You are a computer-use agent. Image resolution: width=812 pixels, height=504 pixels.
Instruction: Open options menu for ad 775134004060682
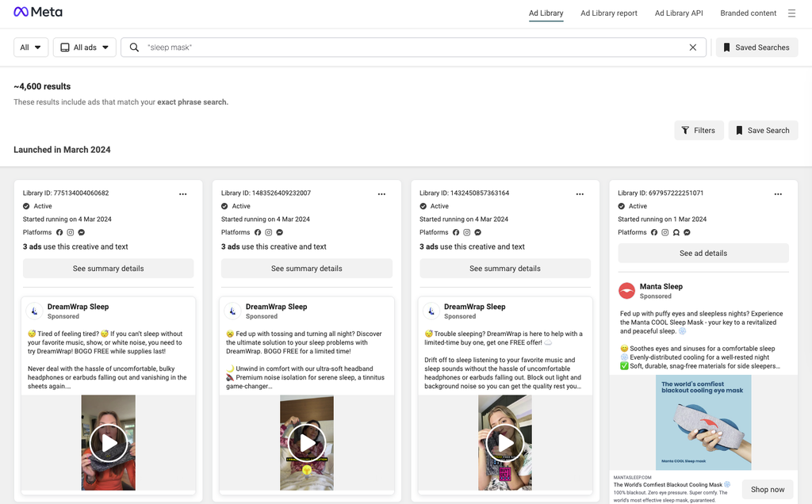(x=183, y=194)
